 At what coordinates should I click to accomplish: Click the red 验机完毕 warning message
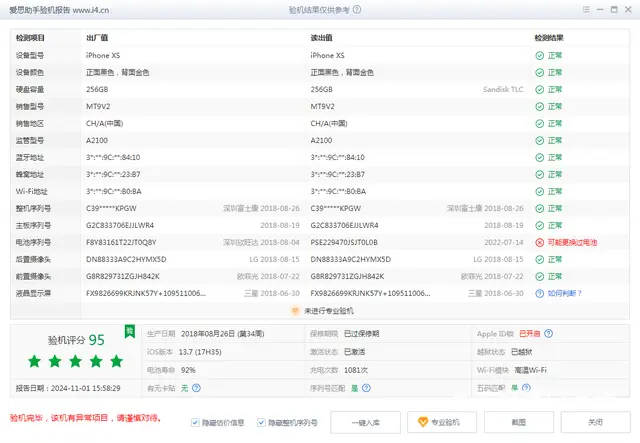[85, 418]
